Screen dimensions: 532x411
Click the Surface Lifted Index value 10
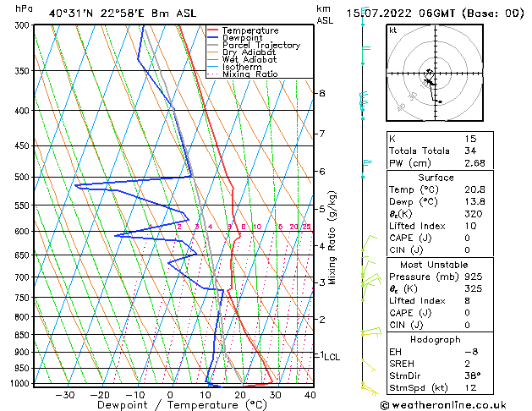470,226
